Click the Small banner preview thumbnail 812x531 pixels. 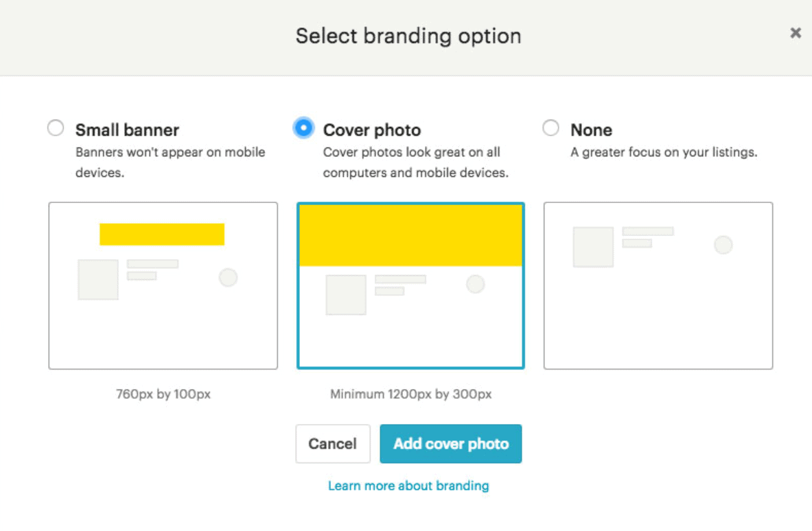(163, 316)
